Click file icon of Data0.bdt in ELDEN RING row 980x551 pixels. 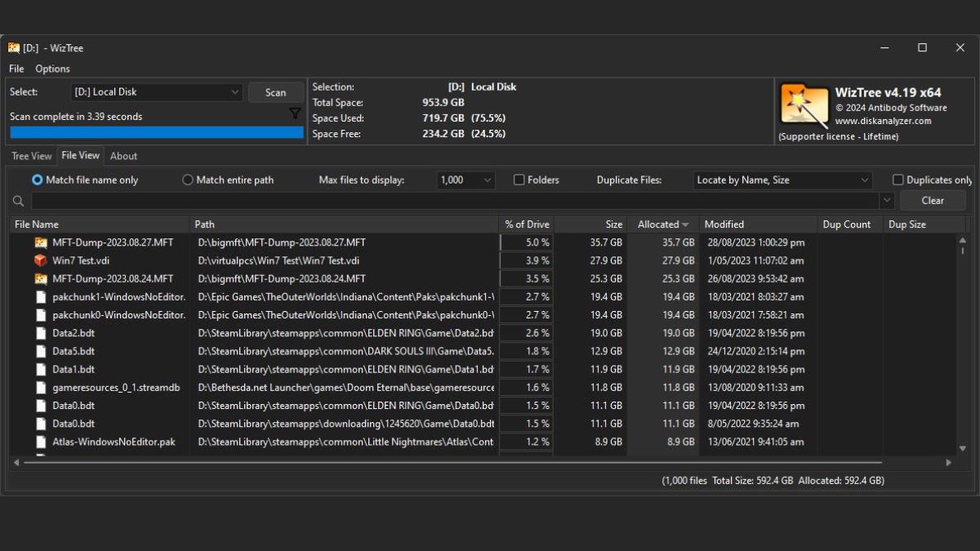point(41,406)
